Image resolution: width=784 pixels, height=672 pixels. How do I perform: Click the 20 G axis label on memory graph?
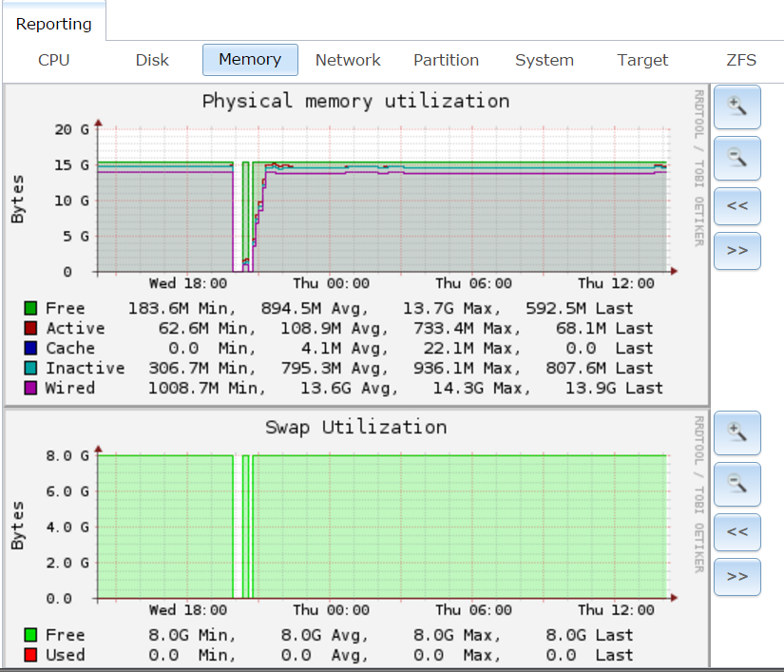coord(71,129)
